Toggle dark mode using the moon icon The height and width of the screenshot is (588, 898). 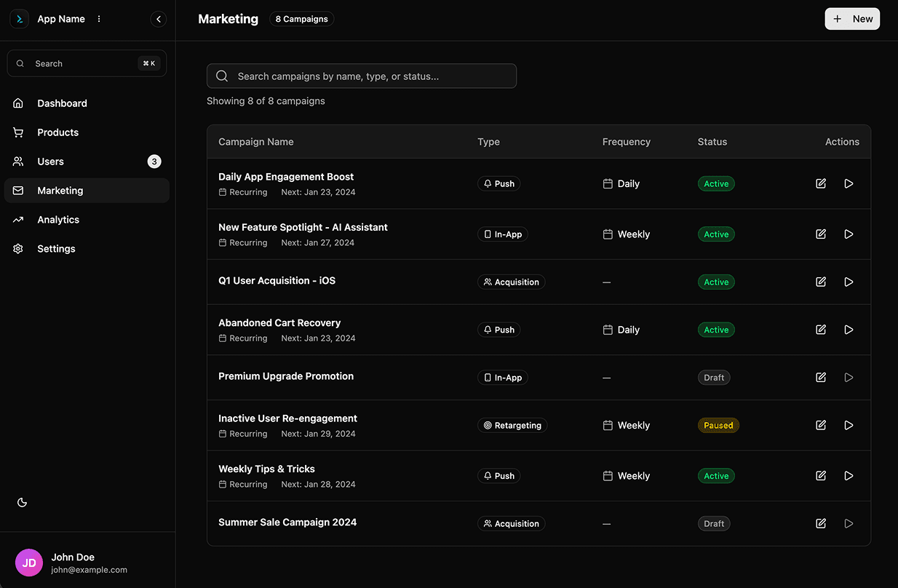pos(22,502)
